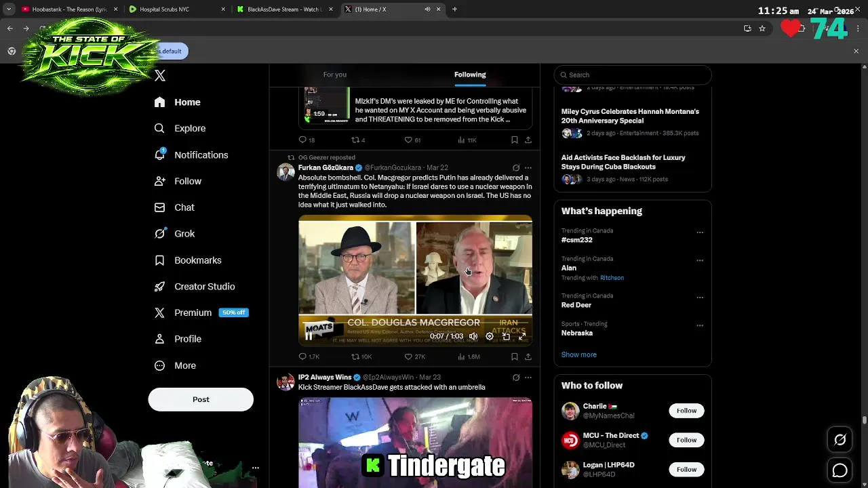
Task: View analytics of Mizkif post (11K)
Action: pyautogui.click(x=467, y=140)
